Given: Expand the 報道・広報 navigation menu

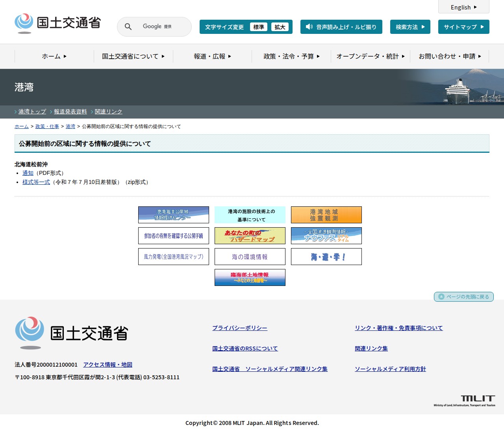Looking at the screenshot, I should (212, 56).
